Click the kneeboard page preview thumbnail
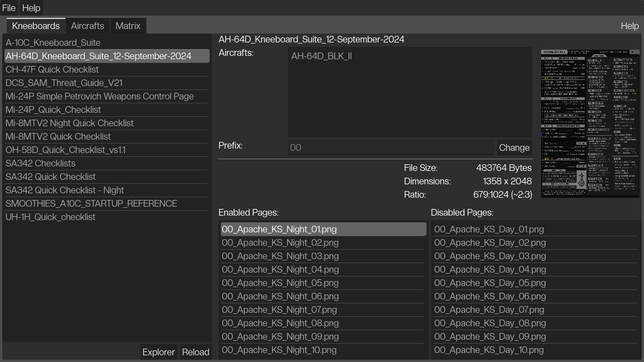The width and height of the screenshot is (644, 362). [590, 123]
